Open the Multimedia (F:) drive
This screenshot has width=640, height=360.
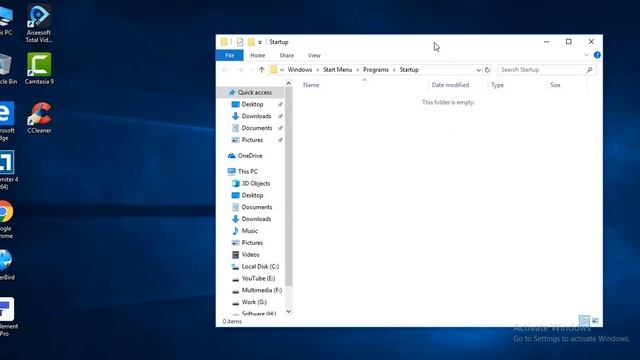click(262, 290)
